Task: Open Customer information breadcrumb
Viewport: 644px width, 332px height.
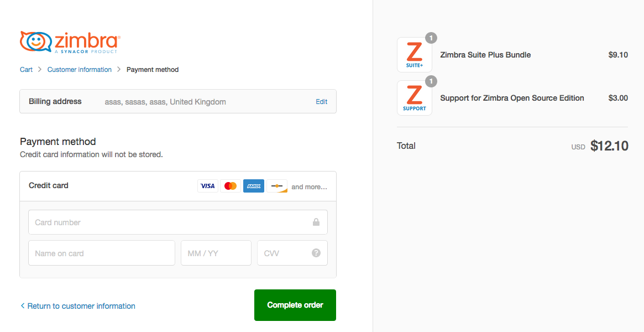Action: [x=79, y=69]
